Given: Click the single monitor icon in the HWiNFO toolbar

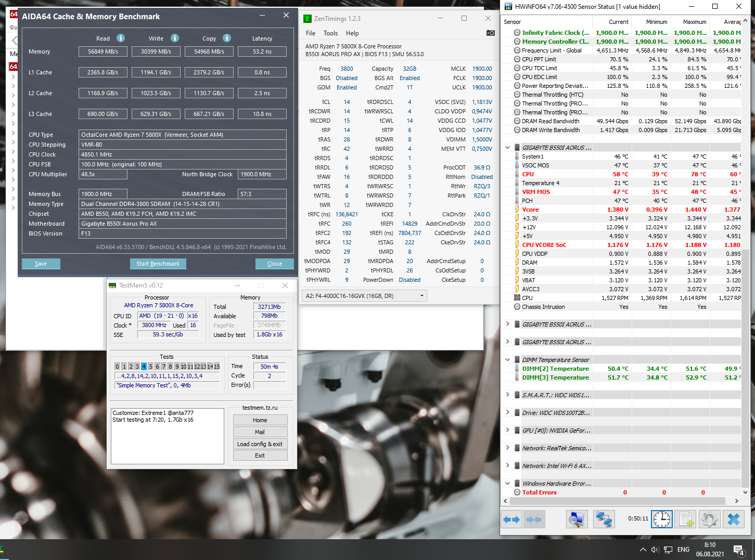Looking at the screenshot, I should coord(577,519).
